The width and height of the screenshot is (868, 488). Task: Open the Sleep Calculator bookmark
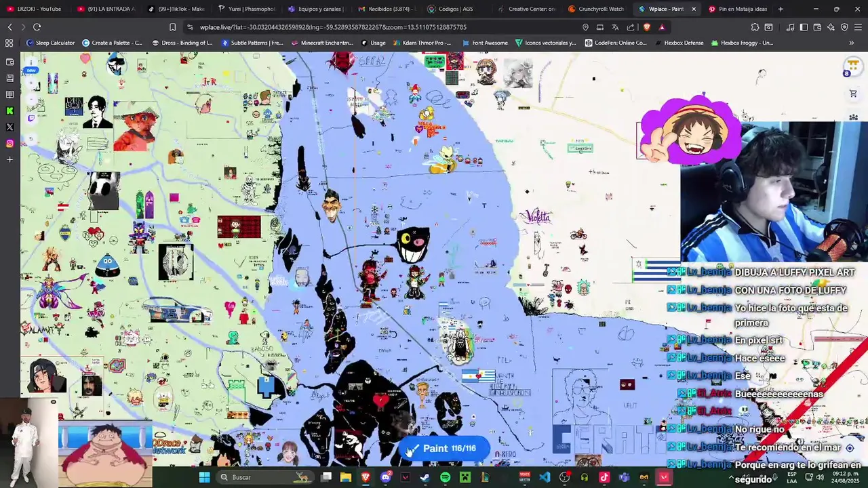pos(50,43)
